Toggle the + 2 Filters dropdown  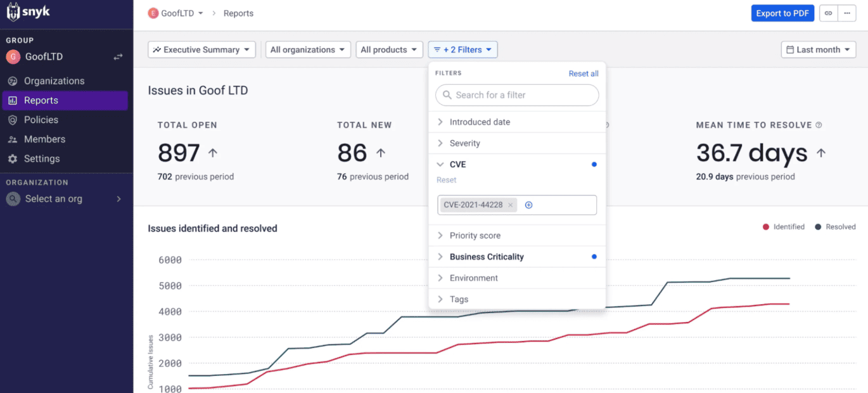[463, 49]
